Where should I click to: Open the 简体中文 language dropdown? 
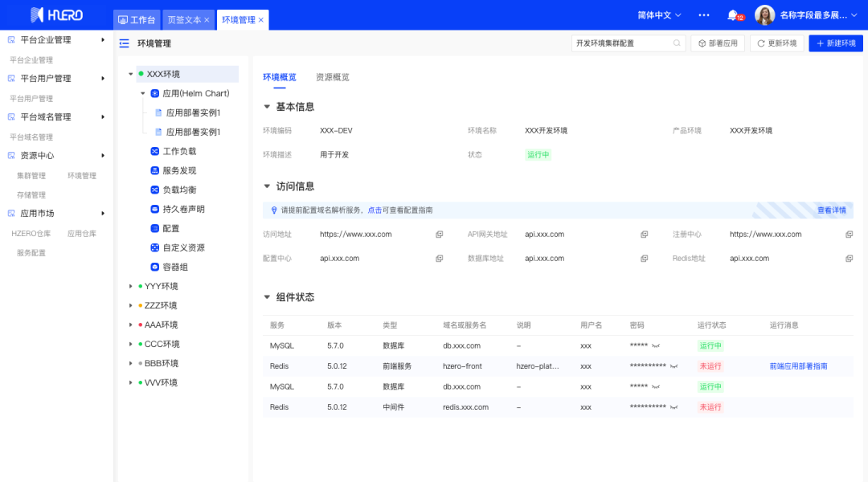(659, 15)
